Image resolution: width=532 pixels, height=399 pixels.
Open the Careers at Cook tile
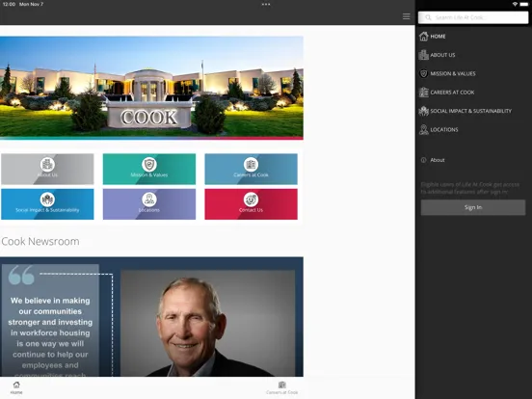click(252, 169)
